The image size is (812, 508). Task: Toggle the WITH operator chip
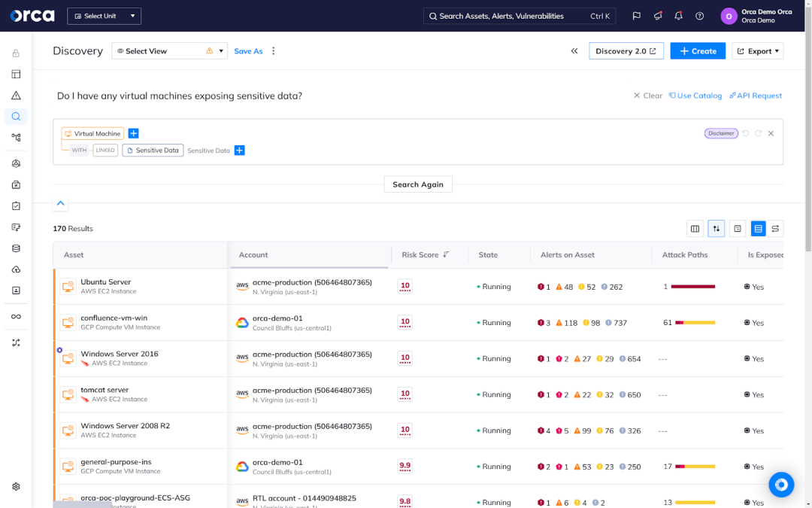pyautogui.click(x=79, y=151)
